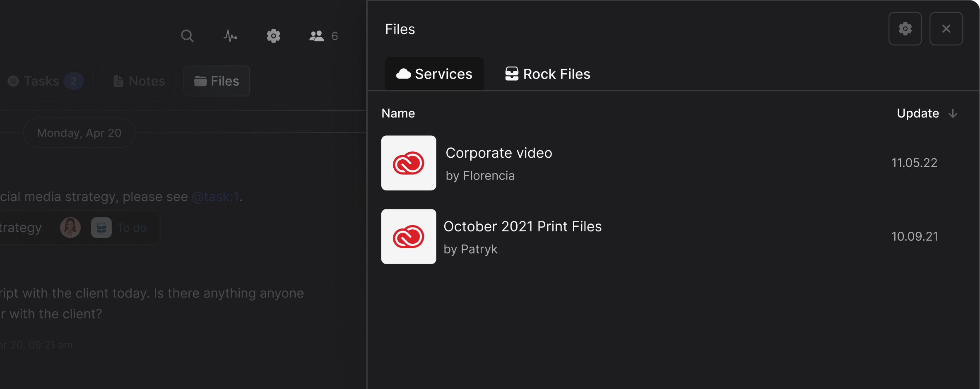Click the Creative Cloud icon beside October 2021 Print Files
The width and height of the screenshot is (980, 389).
(x=408, y=236)
